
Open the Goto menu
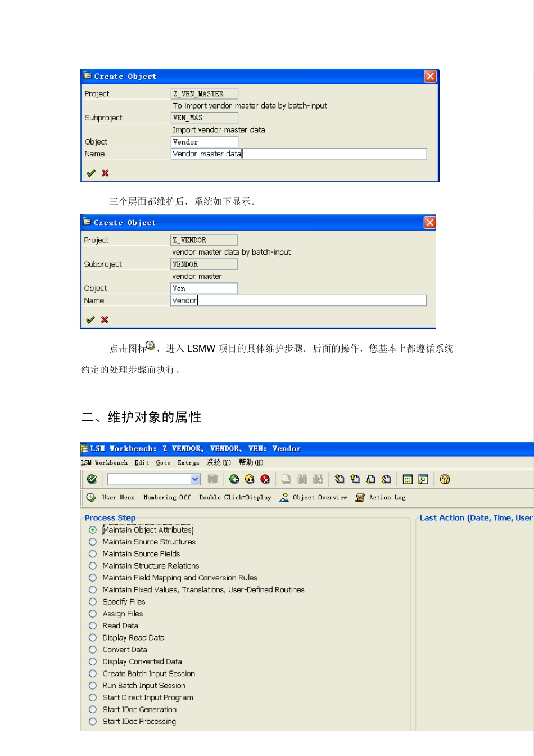coord(163,463)
